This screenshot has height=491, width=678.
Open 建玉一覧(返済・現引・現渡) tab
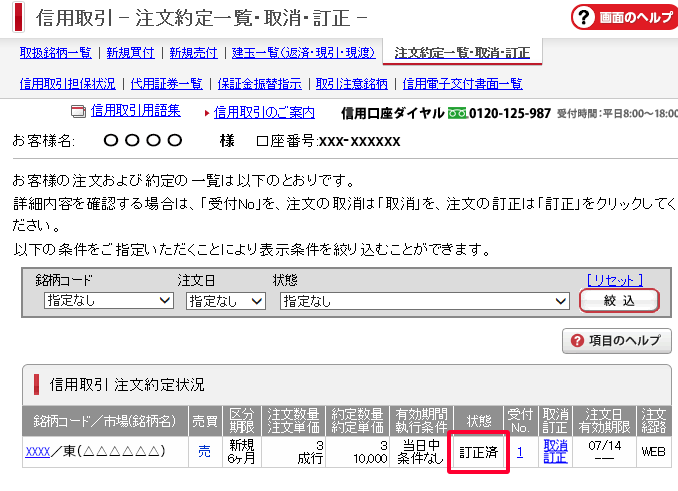pos(302,53)
